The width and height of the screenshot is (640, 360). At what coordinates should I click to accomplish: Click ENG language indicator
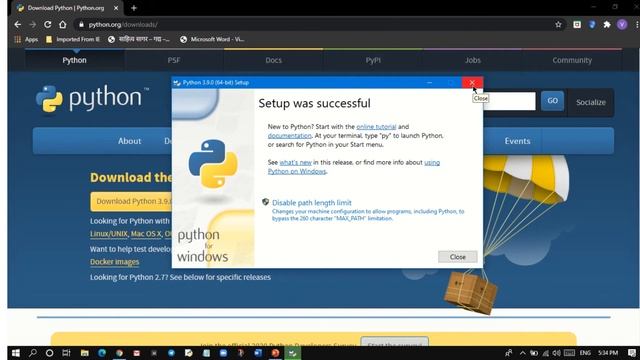point(585,353)
